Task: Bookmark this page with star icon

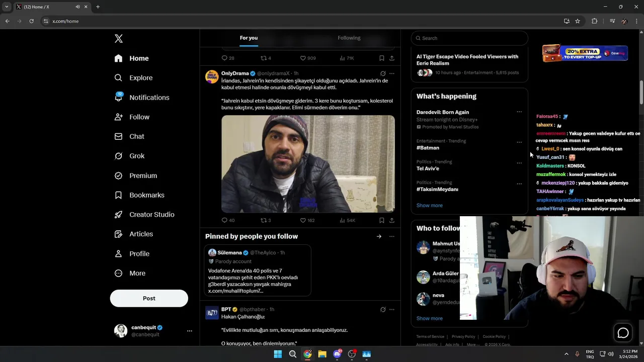Action: [x=578, y=21]
